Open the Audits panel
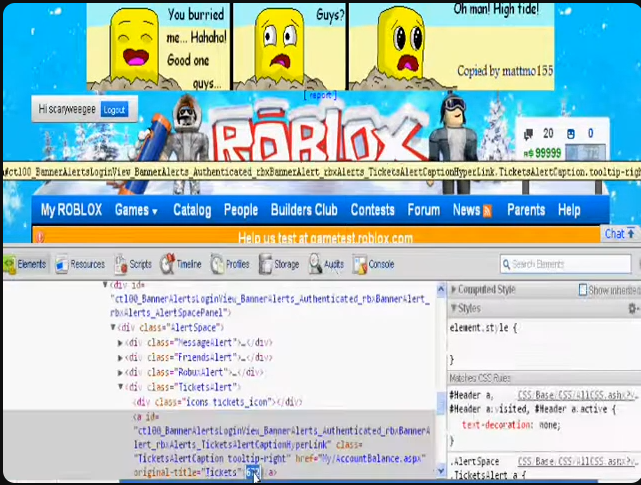This screenshot has width=641, height=485. [326, 265]
